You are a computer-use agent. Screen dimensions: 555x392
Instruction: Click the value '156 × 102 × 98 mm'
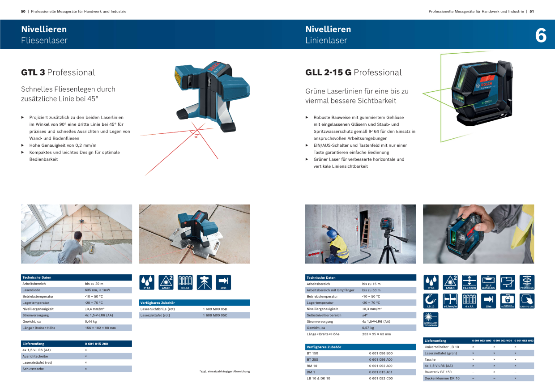click(100, 328)
